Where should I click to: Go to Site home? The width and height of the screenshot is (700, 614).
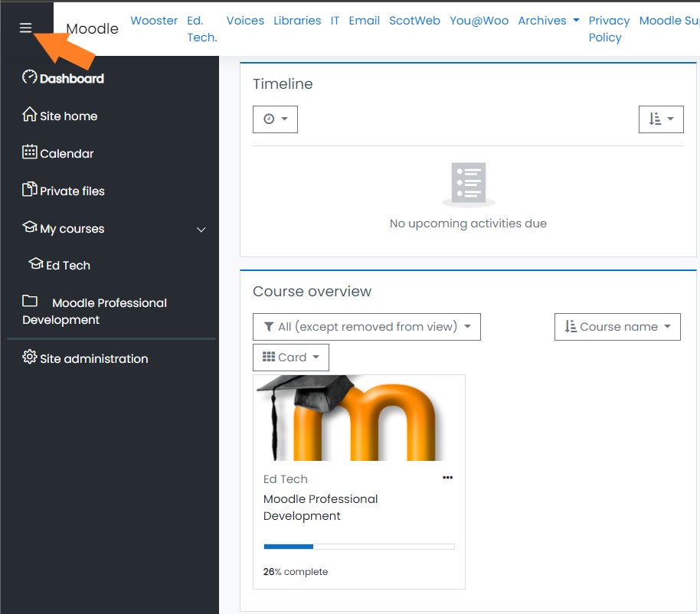[x=69, y=116]
